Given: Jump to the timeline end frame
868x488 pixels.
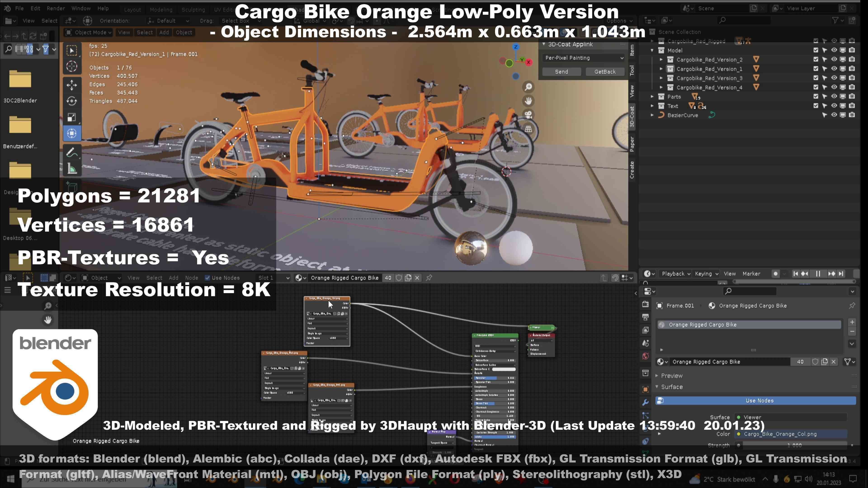Looking at the screenshot, I should tap(841, 274).
